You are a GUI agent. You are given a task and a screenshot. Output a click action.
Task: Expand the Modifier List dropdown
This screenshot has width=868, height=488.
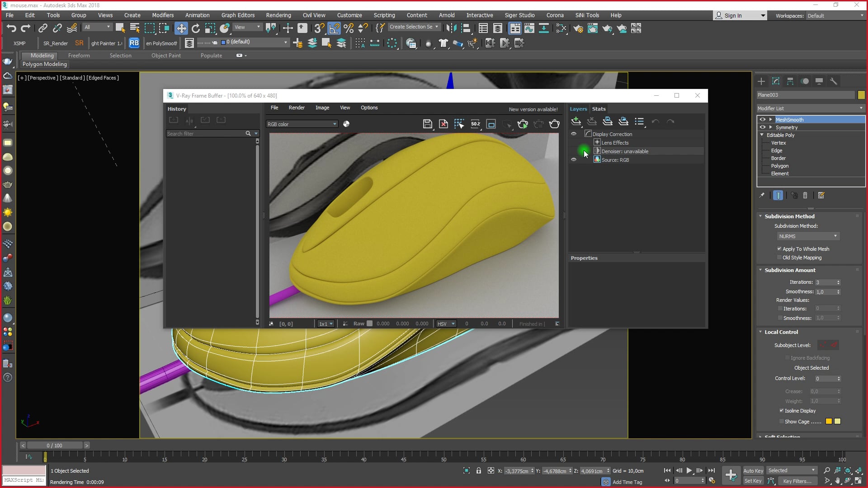coord(810,108)
